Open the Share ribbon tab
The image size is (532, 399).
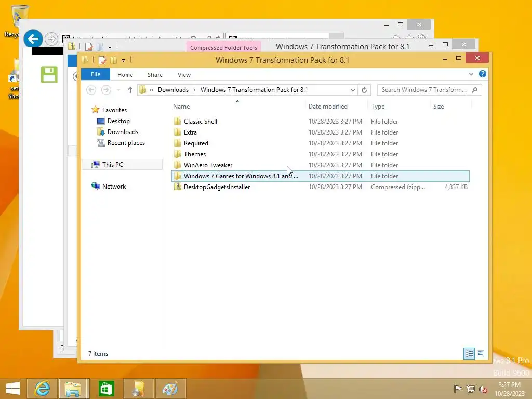[x=155, y=75]
